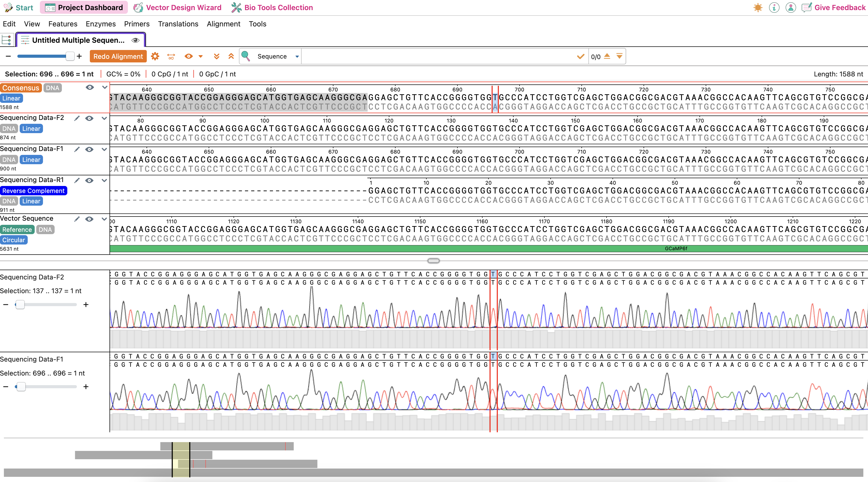Viewport: 868px width, 482px height.
Task: Click the zoom slider handle in toolbar
Action: click(70, 56)
